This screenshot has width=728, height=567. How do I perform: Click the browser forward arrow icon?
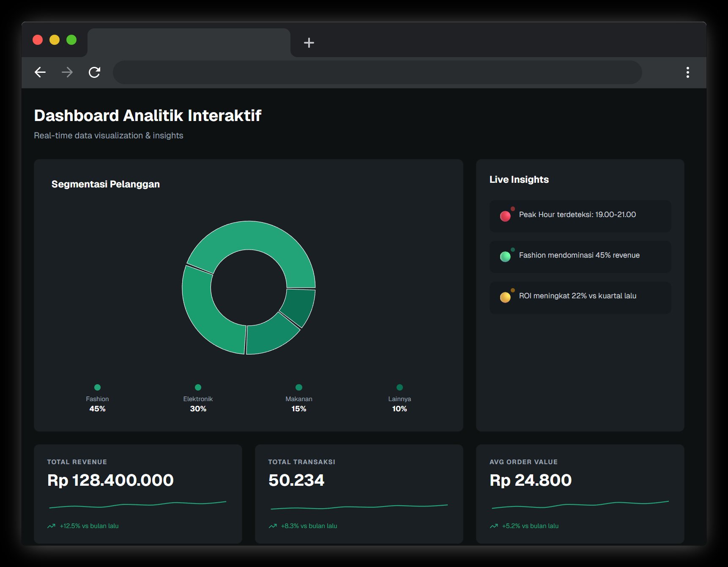tap(67, 72)
